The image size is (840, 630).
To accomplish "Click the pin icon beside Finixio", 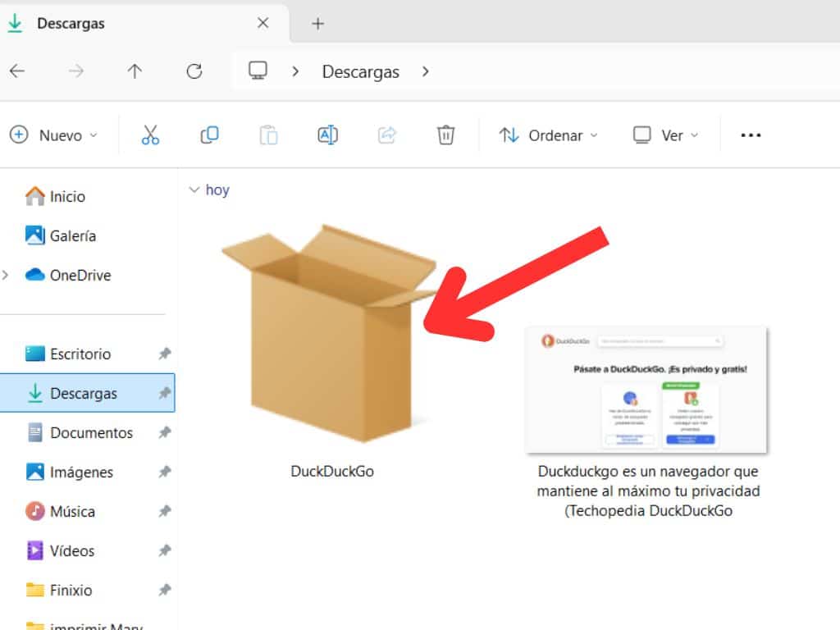I will 164,590.
